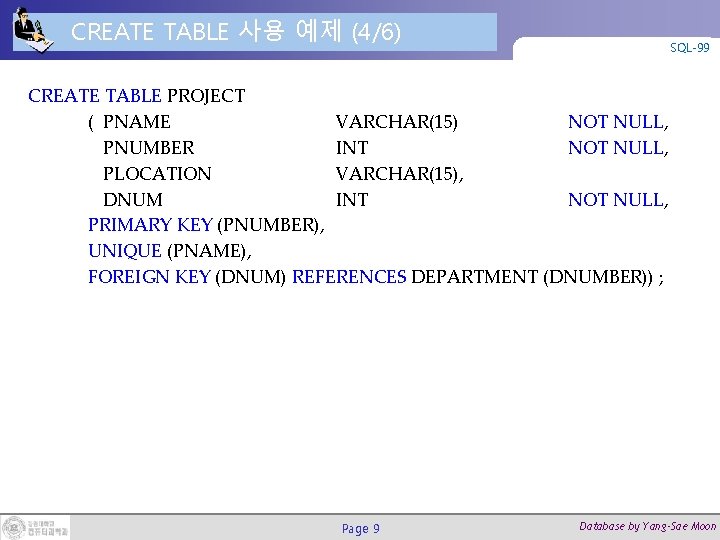This screenshot has height=540, width=720.
Task: Click the column name 'PLOCATION'
Action: pos(158,174)
